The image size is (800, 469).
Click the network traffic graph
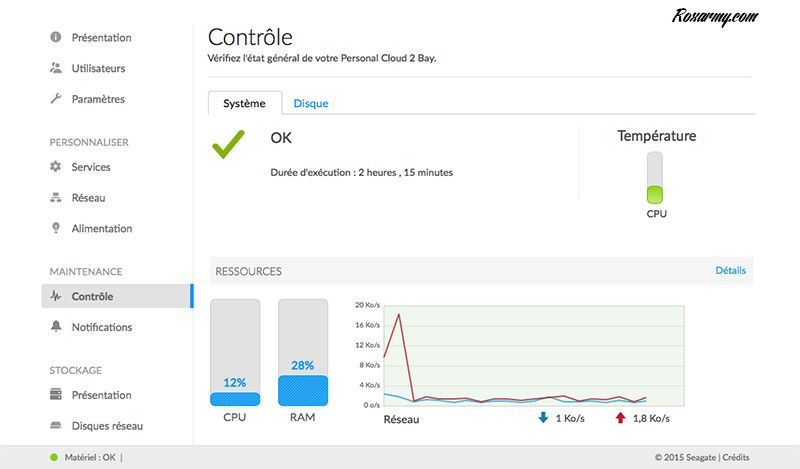pyautogui.click(x=520, y=355)
